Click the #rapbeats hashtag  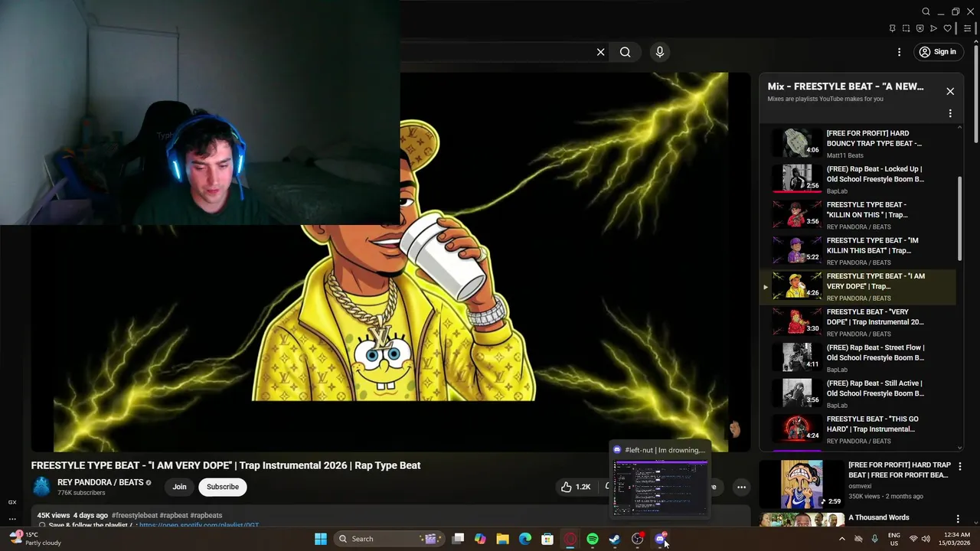[x=206, y=516]
